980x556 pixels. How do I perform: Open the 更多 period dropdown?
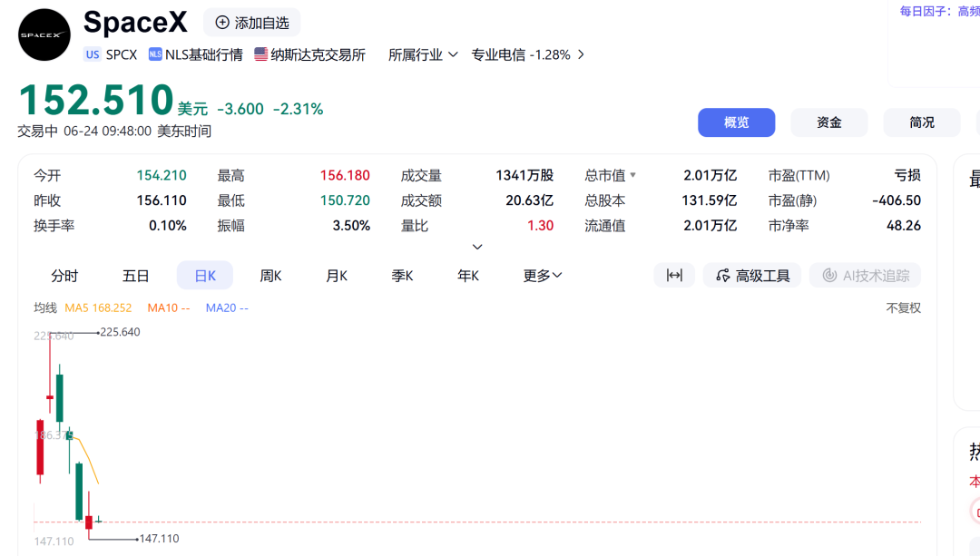pyautogui.click(x=543, y=276)
